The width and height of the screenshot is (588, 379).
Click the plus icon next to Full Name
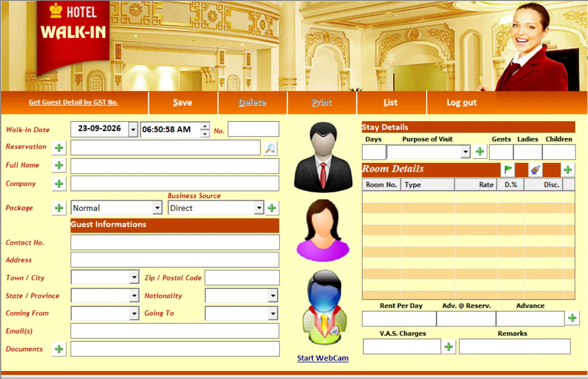click(x=59, y=165)
